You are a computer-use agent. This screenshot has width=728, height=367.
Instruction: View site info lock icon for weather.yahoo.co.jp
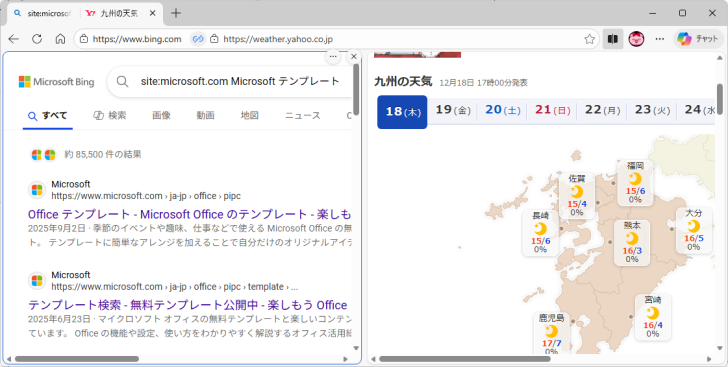(x=214, y=39)
